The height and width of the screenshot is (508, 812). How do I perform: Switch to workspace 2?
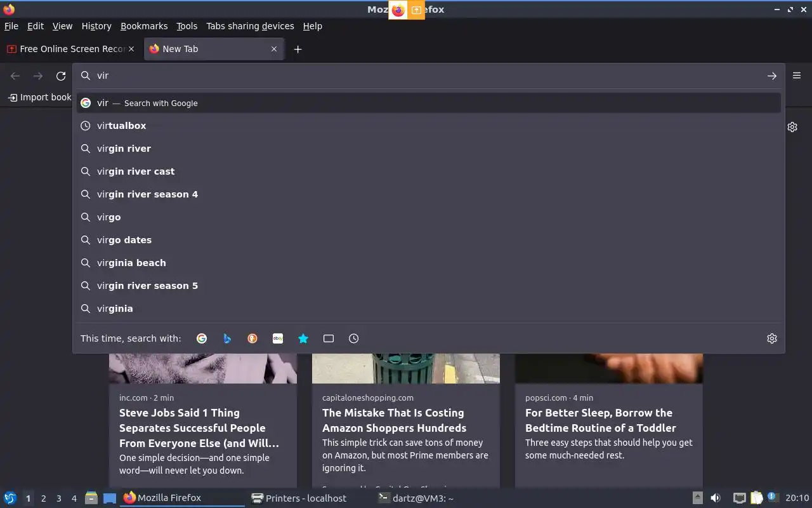coord(43,498)
